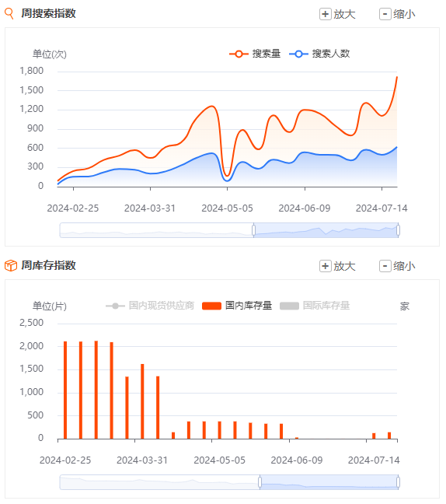The height and width of the screenshot is (504, 446).
Task: Zoom out the weekly inventory index chart
Action: point(397,266)
